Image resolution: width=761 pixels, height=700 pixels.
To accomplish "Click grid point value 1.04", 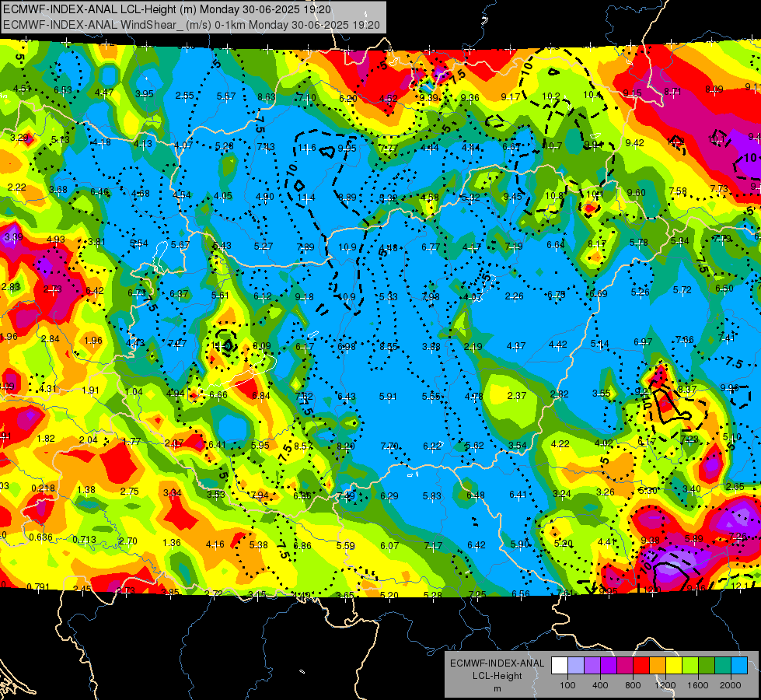I will [x=134, y=392].
